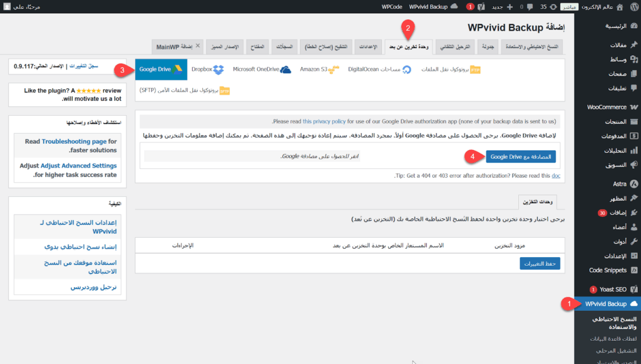The image size is (641, 364).
Task: Select the Dropbox storage option
Action: (x=208, y=69)
